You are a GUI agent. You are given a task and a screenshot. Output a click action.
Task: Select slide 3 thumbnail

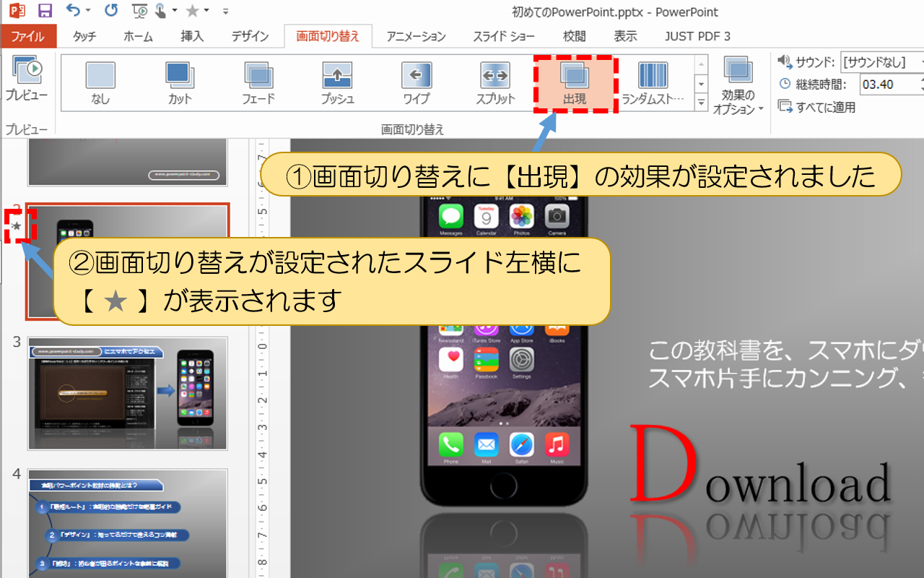(x=128, y=394)
